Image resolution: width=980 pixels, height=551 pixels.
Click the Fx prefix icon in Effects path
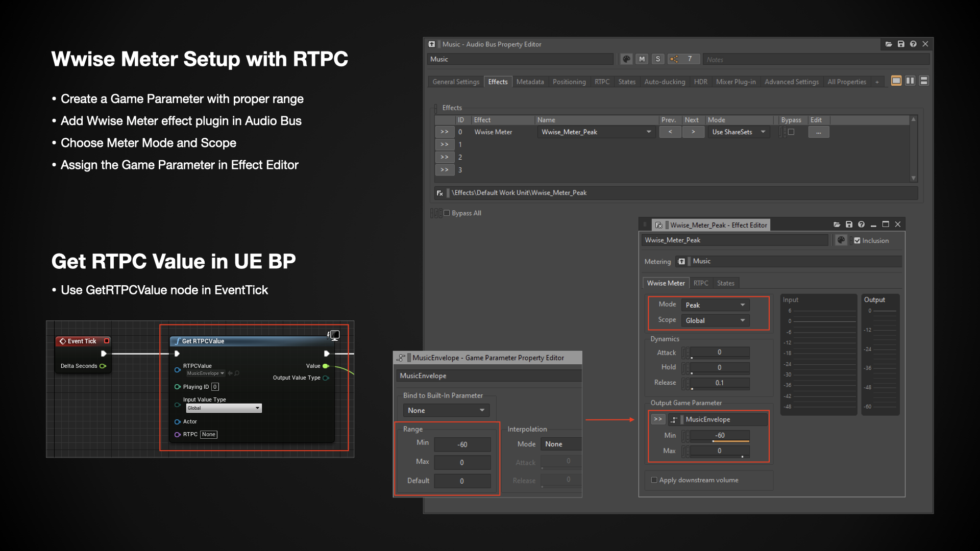pyautogui.click(x=437, y=192)
